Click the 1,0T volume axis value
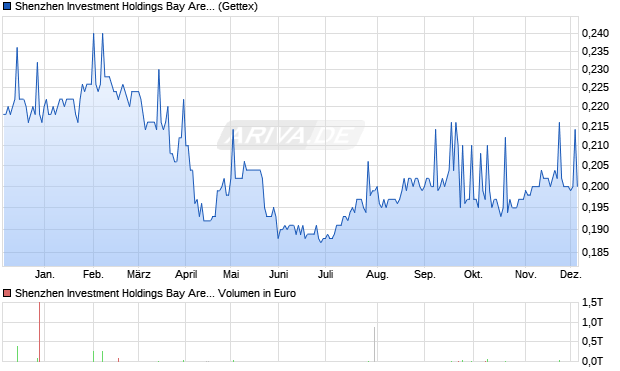The image size is (620, 371). pos(592,322)
